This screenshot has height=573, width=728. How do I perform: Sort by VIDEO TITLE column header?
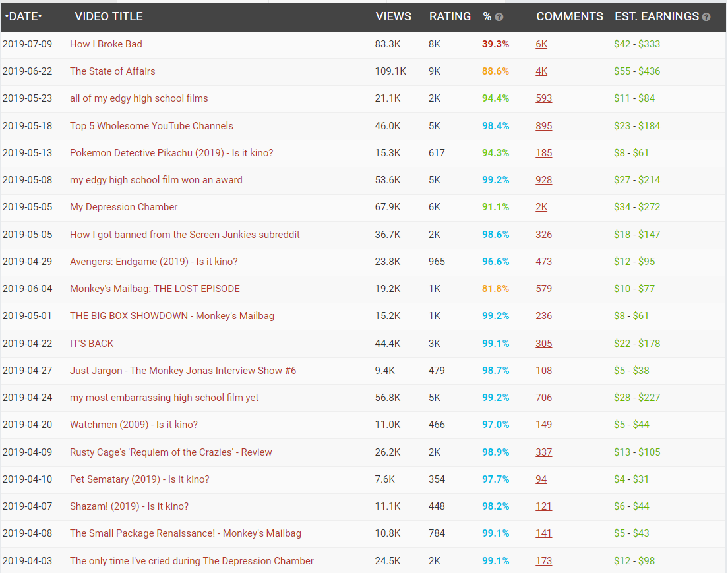pos(109,16)
